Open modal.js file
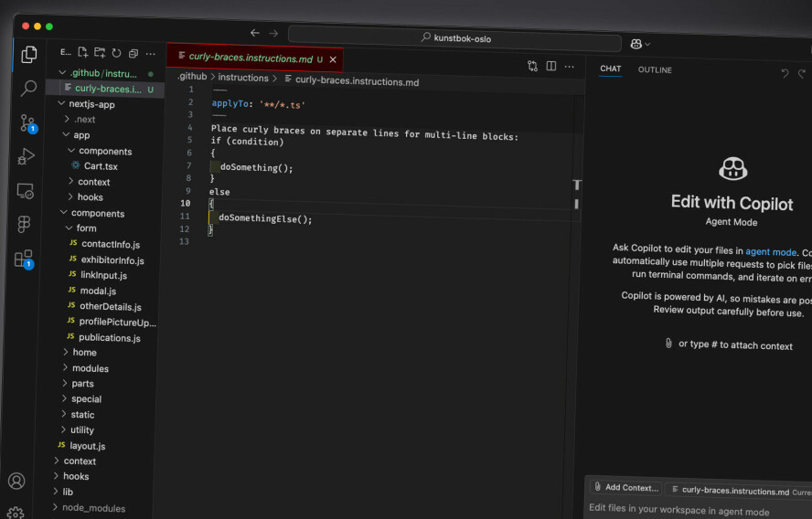The image size is (812, 519). tap(98, 291)
